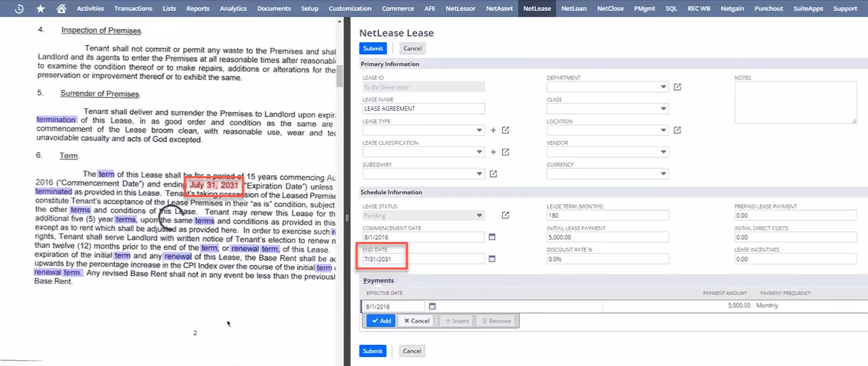The width and height of the screenshot is (868, 366).
Task: Open the Reports menu
Action: coord(198,8)
